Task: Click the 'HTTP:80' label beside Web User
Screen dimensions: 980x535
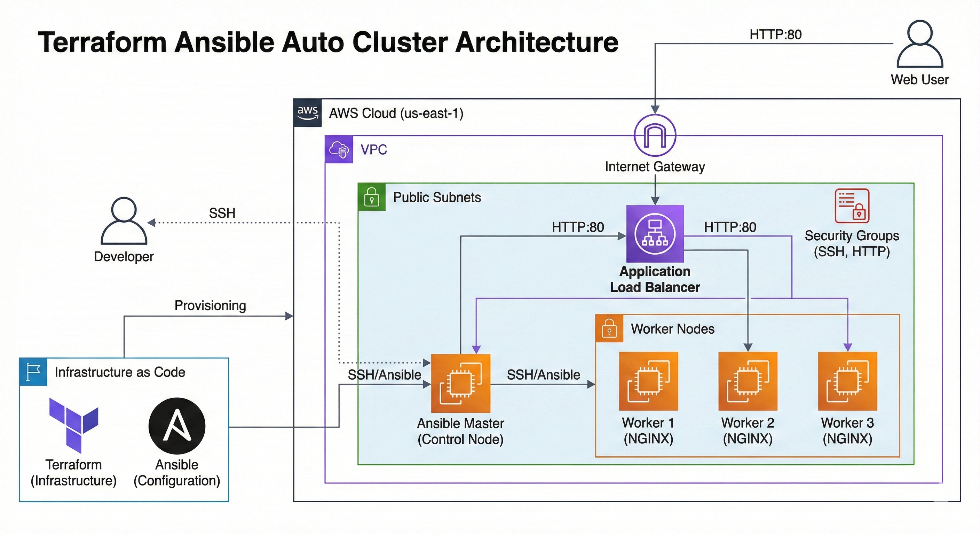Action: pos(775,34)
